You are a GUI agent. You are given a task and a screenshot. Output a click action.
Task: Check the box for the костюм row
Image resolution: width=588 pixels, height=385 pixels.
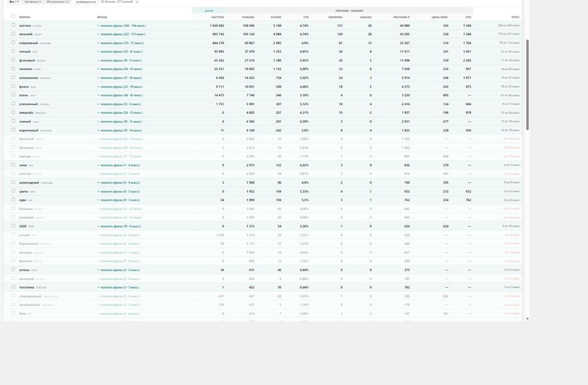[x=13, y=25]
